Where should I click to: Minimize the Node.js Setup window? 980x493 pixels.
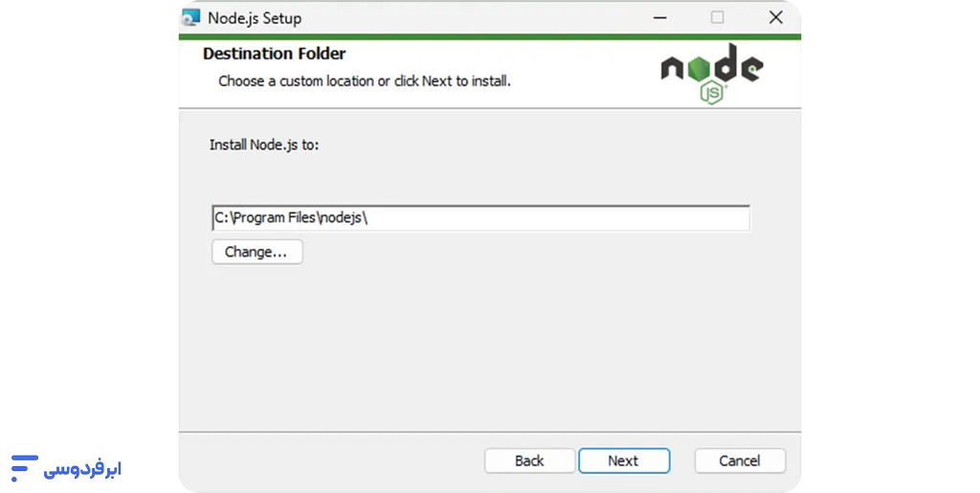pyautogui.click(x=660, y=17)
